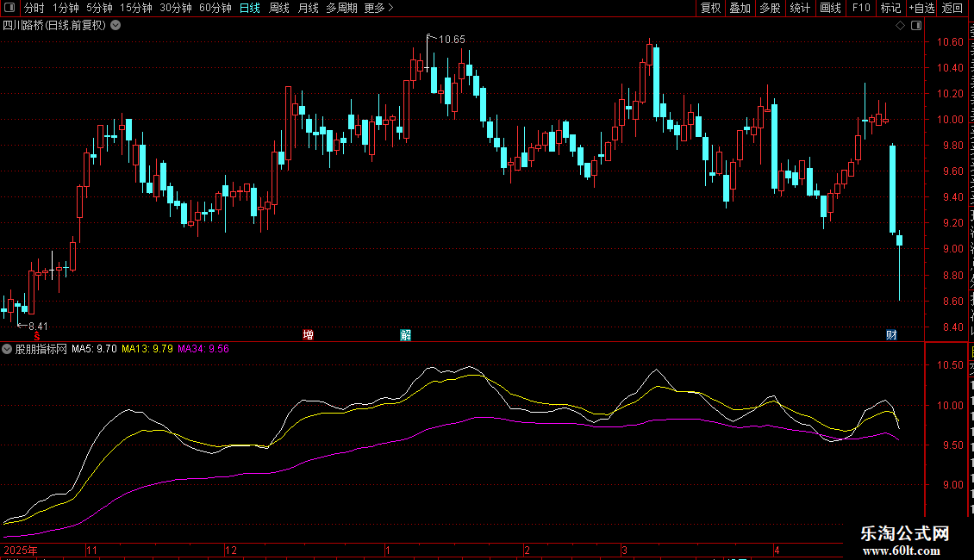This screenshot has height=560, width=974.
Task: Click the 返回 back button
Action: (952, 8)
